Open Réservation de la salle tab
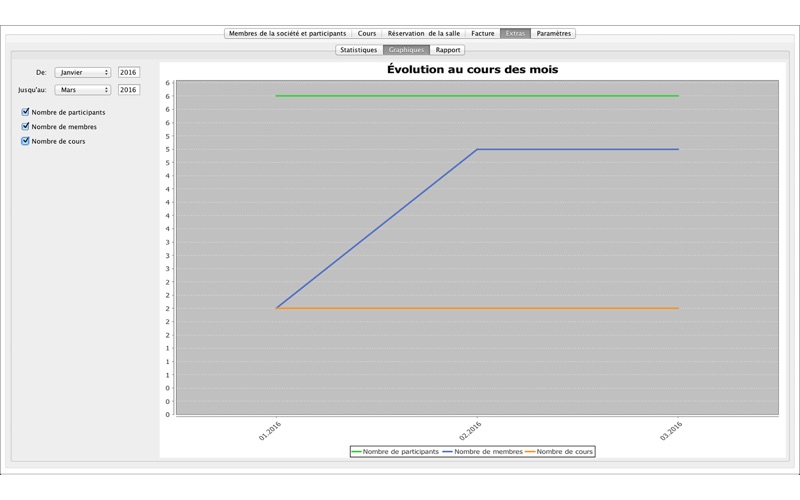This screenshot has width=800, height=500. click(x=423, y=34)
